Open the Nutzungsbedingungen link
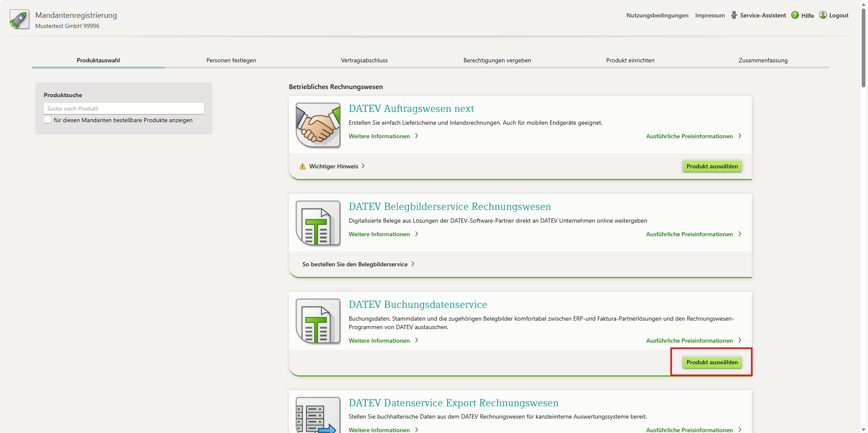Viewport: 868px width, 433px height. (x=658, y=15)
